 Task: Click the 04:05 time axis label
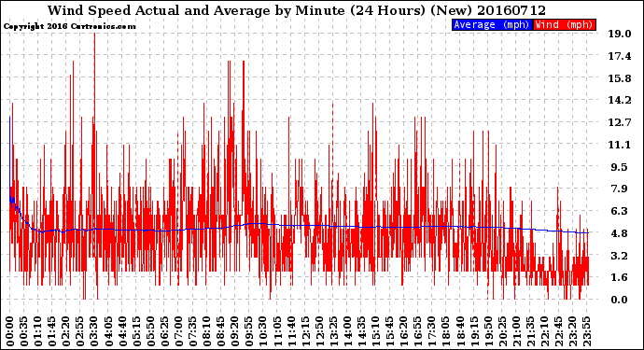pos(108,331)
